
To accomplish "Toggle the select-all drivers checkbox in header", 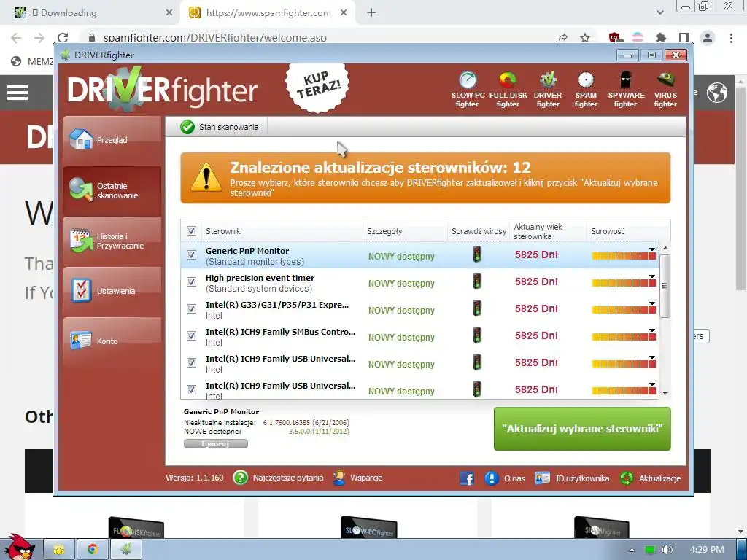I will tap(192, 231).
